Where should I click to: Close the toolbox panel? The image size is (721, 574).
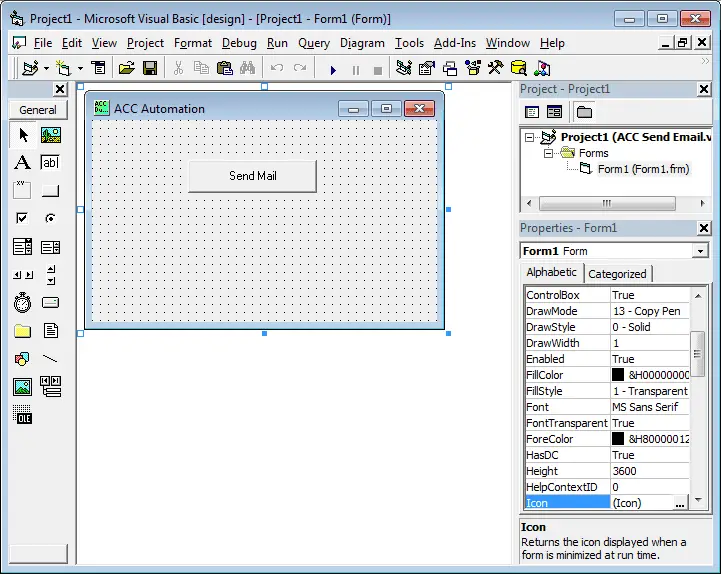pyautogui.click(x=60, y=89)
